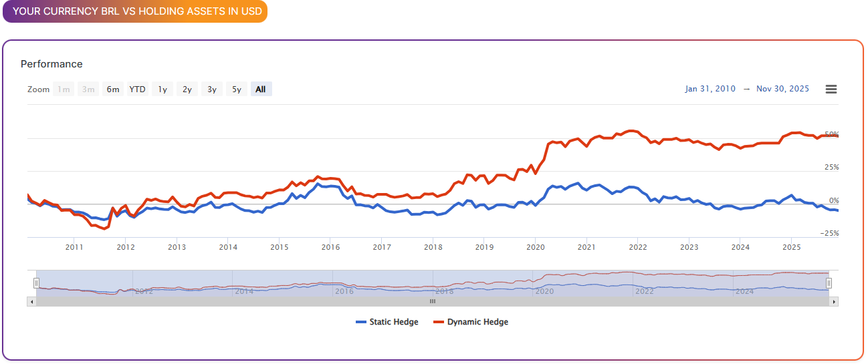Toggle the Dynamic Hedge series in legend

[x=477, y=322]
